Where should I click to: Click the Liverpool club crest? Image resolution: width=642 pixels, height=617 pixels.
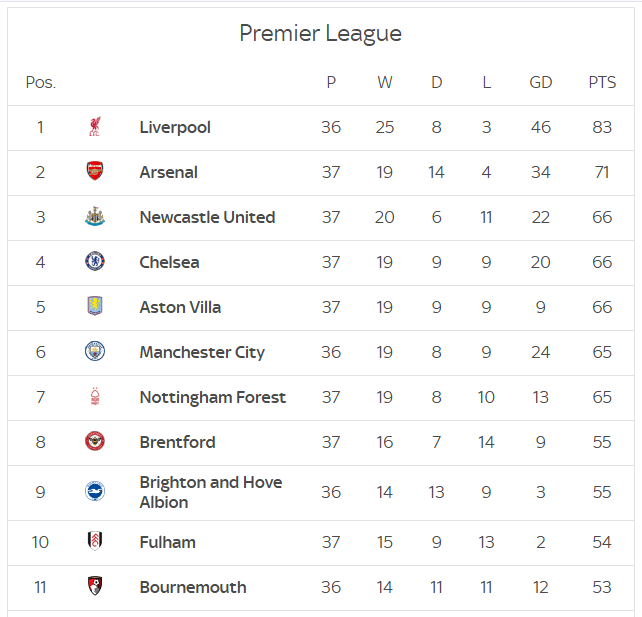[95, 127]
